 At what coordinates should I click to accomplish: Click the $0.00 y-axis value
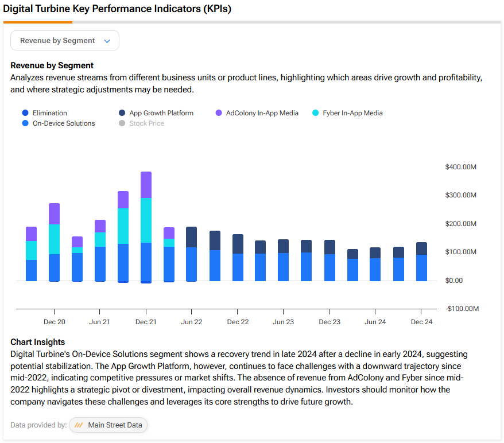pos(454,281)
